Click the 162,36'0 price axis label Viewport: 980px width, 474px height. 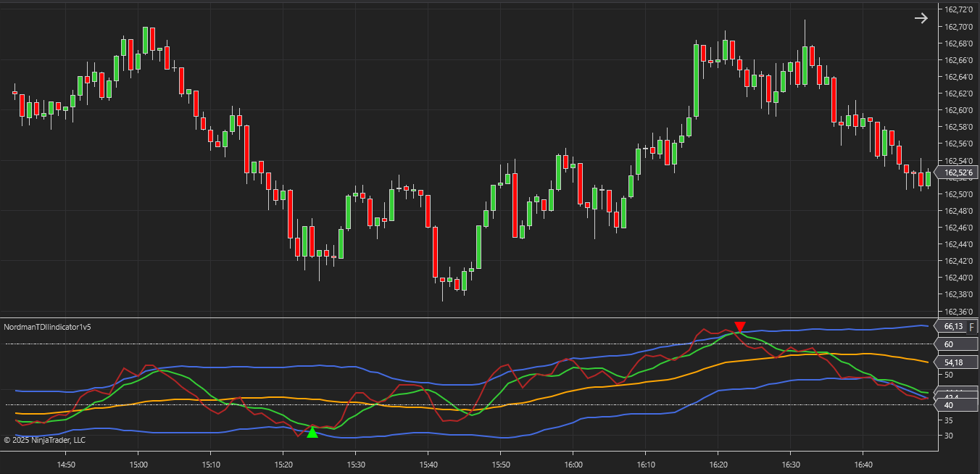(x=959, y=311)
